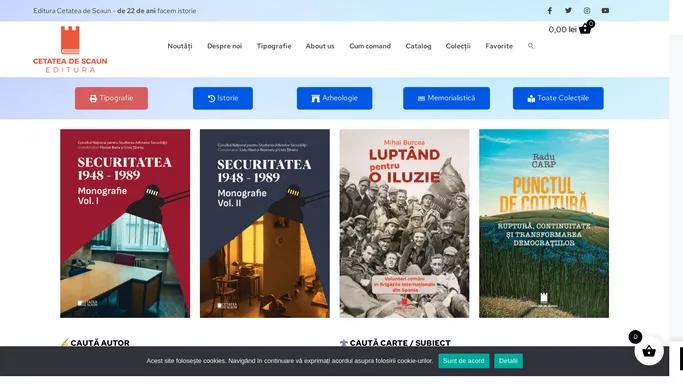This screenshot has height=384, width=683.
Task: Click the CAUTĂ AUTOR heading
Action: click(100, 343)
